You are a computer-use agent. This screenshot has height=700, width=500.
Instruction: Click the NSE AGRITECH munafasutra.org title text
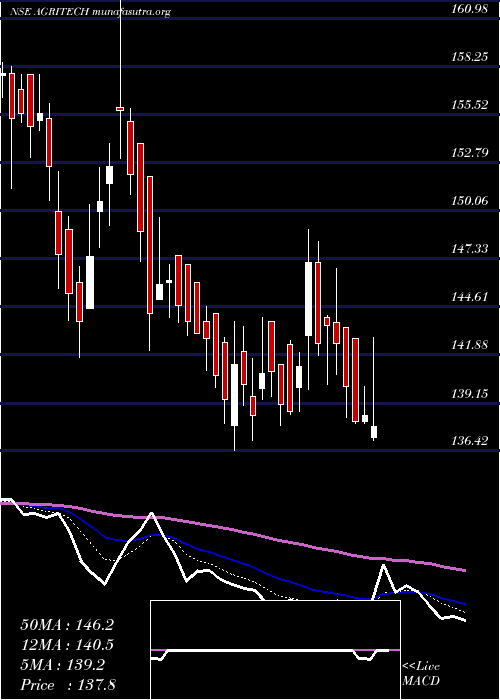pyautogui.click(x=91, y=12)
